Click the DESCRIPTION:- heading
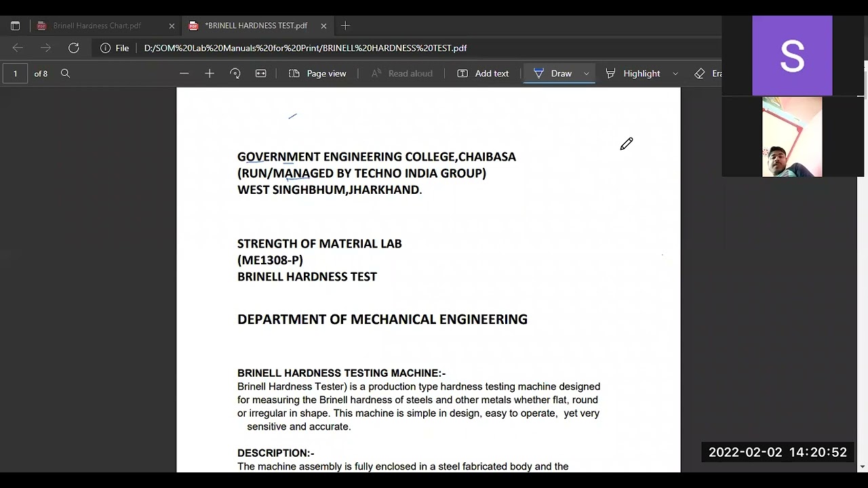The width and height of the screenshot is (868, 488). 276,453
